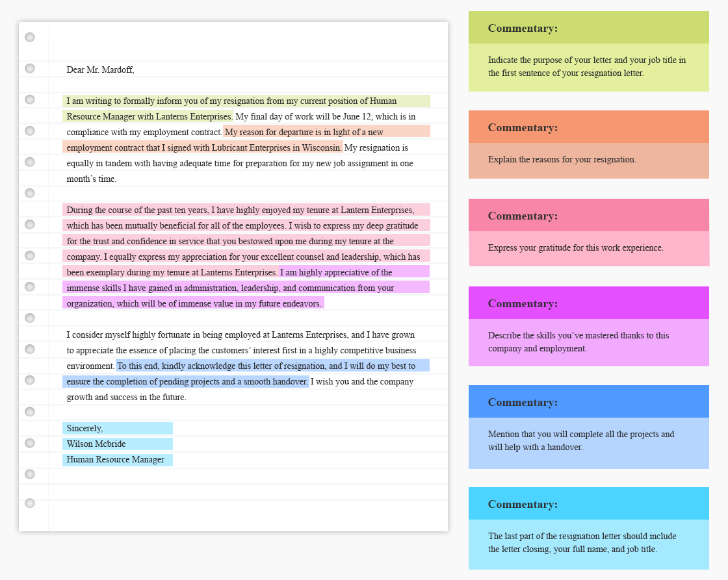
Task: Click "Explain the reasons for your resignation" note
Action: (x=562, y=159)
